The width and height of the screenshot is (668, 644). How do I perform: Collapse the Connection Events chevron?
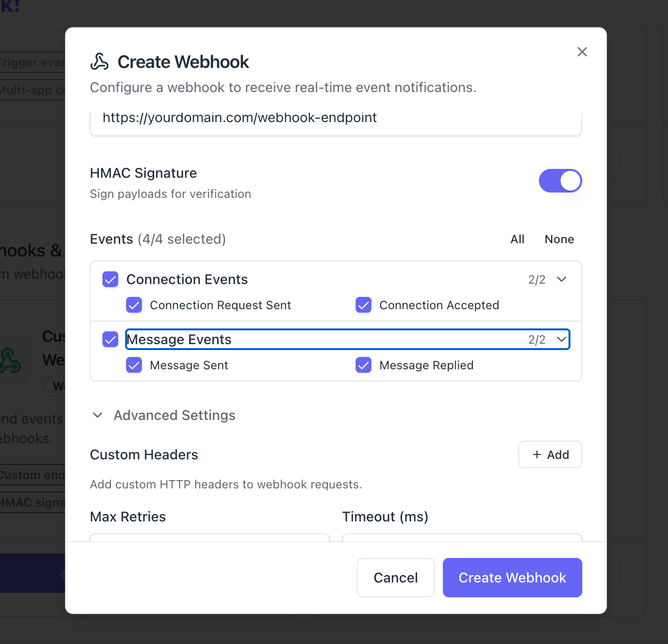click(562, 279)
